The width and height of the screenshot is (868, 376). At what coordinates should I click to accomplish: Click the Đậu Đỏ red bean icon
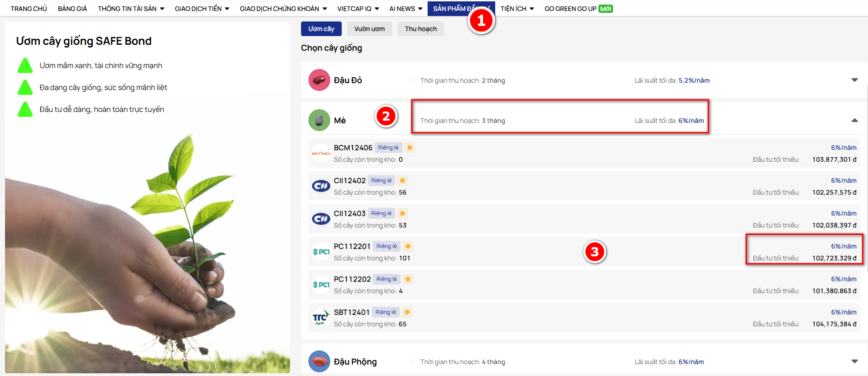click(x=319, y=80)
